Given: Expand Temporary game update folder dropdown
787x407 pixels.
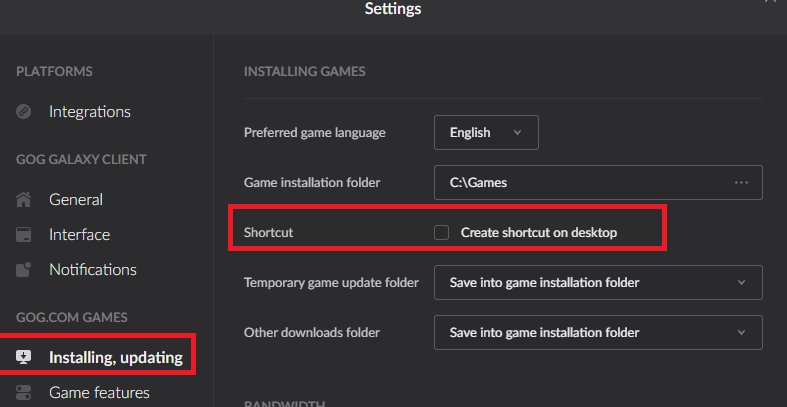Looking at the screenshot, I should [x=598, y=283].
